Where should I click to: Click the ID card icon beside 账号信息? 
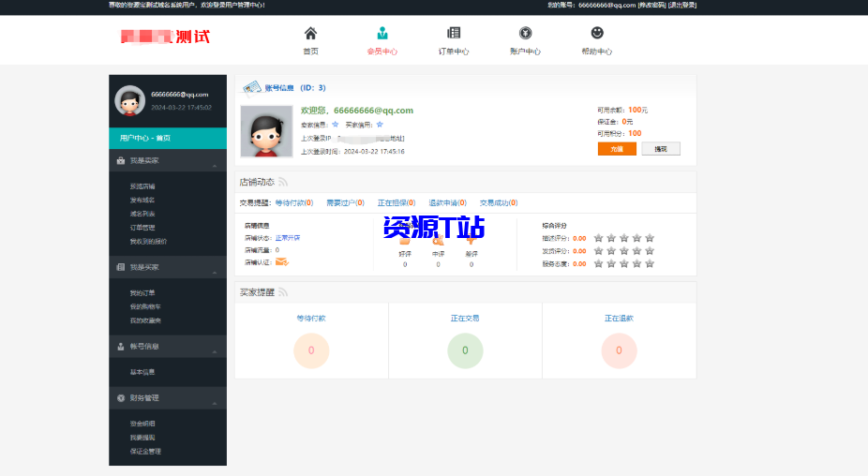(252, 87)
